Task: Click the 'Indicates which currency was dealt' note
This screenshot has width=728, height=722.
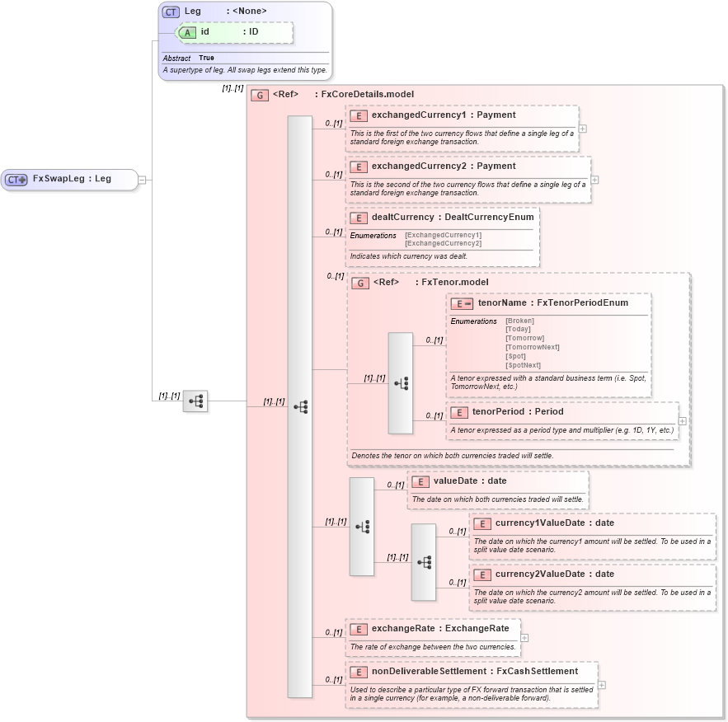Action: 409,256
